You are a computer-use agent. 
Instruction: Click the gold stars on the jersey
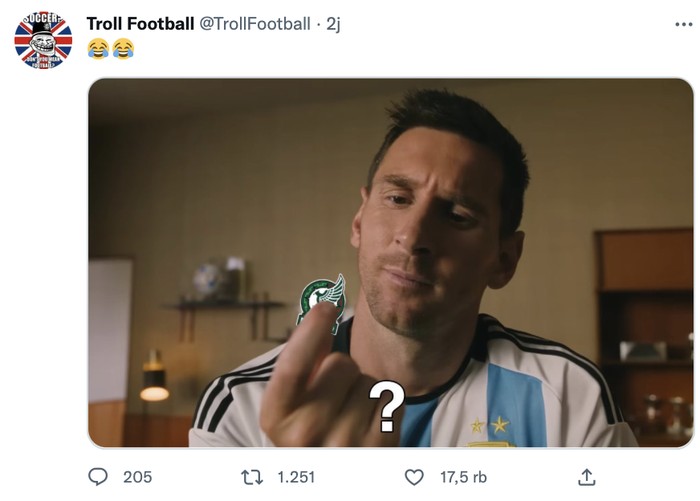pos(490,425)
